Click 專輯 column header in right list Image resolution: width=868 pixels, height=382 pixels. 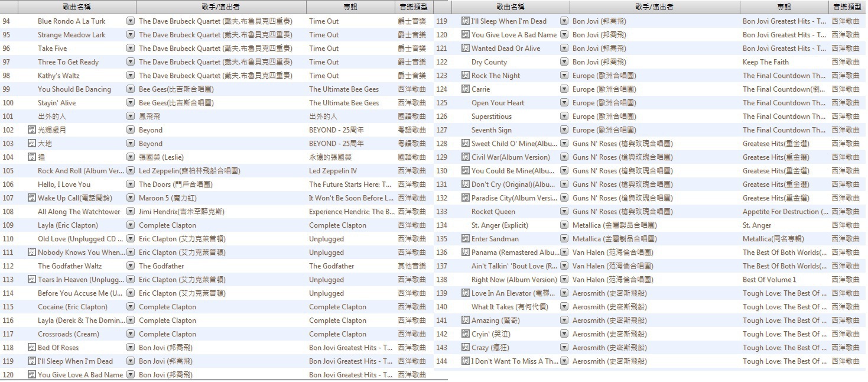(x=784, y=7)
